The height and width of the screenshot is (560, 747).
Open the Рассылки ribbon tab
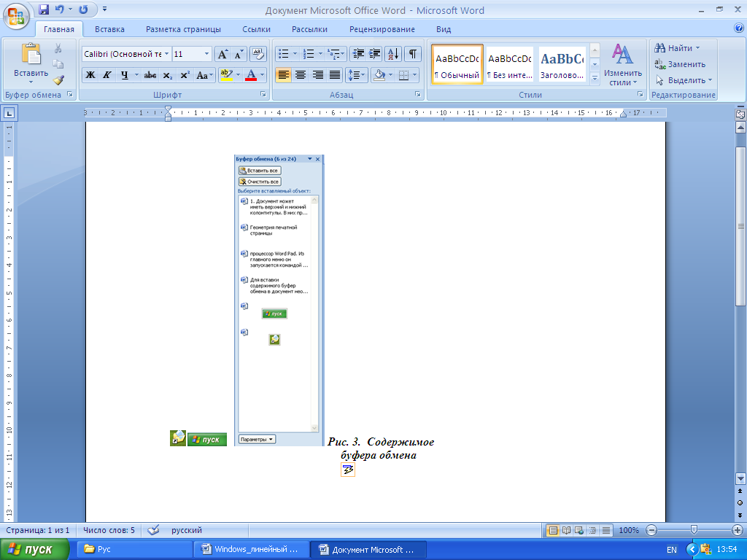pyautogui.click(x=309, y=29)
